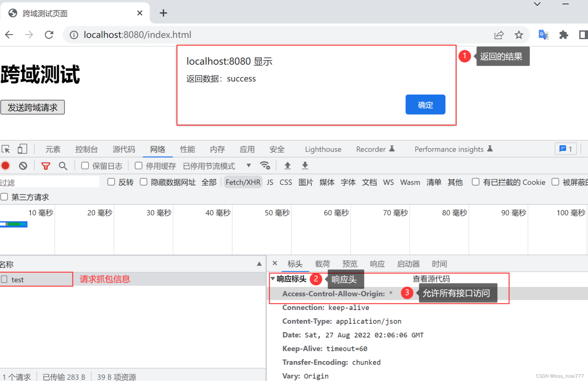Open the 性能 panel

(187, 149)
